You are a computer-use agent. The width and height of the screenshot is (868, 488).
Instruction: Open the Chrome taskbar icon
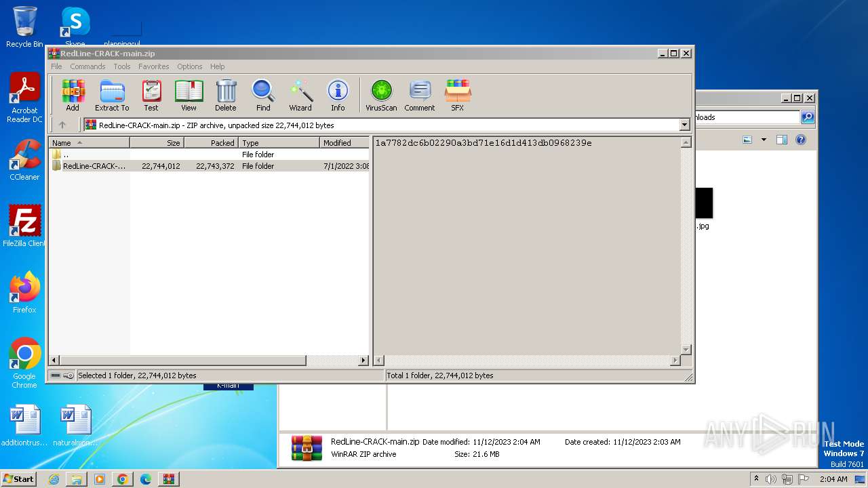click(x=123, y=479)
